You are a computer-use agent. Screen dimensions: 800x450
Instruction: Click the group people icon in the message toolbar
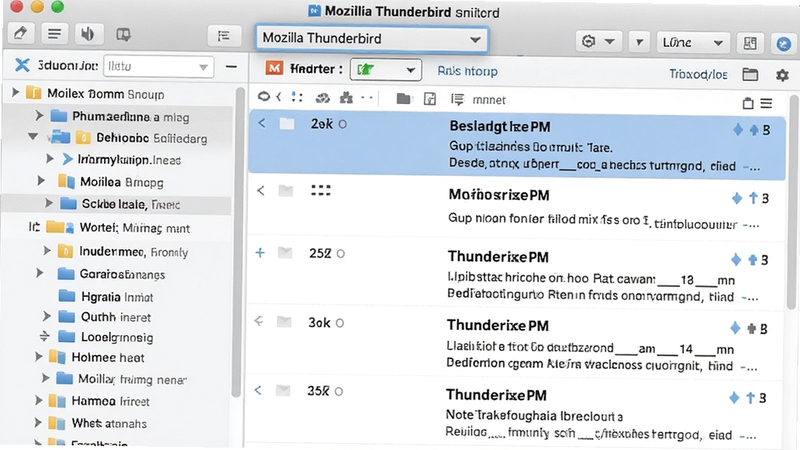click(322, 98)
